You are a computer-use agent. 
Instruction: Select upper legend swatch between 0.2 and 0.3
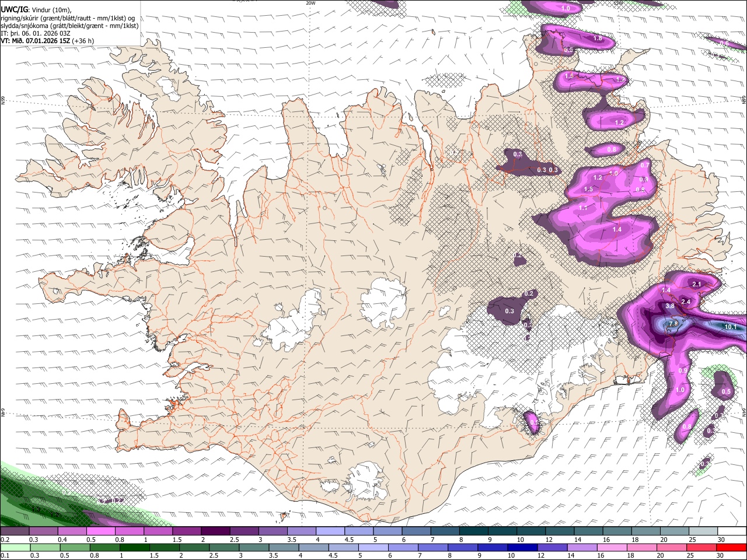click(x=15, y=531)
